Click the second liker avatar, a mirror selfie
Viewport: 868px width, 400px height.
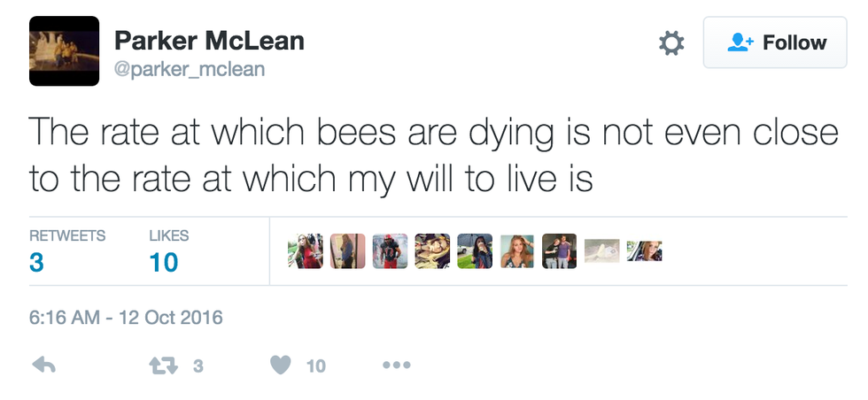click(x=347, y=251)
